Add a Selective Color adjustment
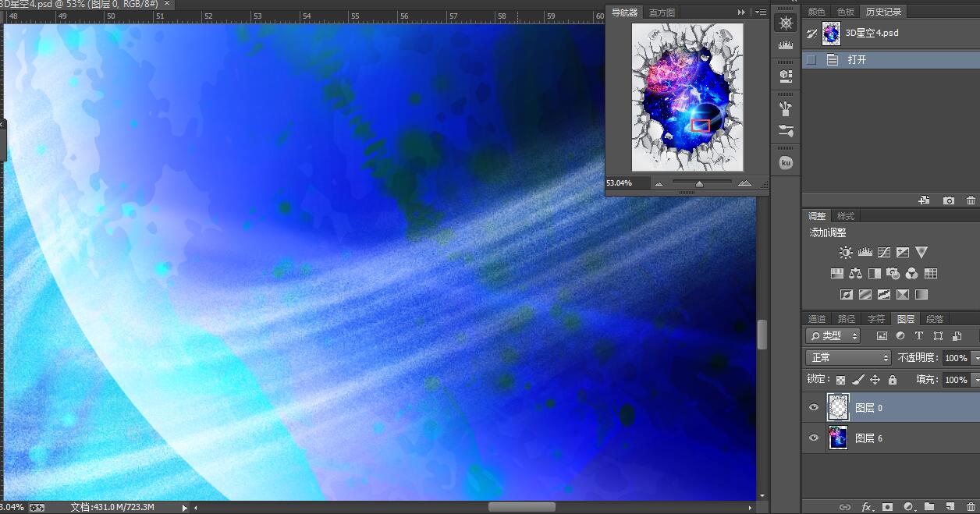This screenshot has width=980, height=514. click(x=903, y=295)
